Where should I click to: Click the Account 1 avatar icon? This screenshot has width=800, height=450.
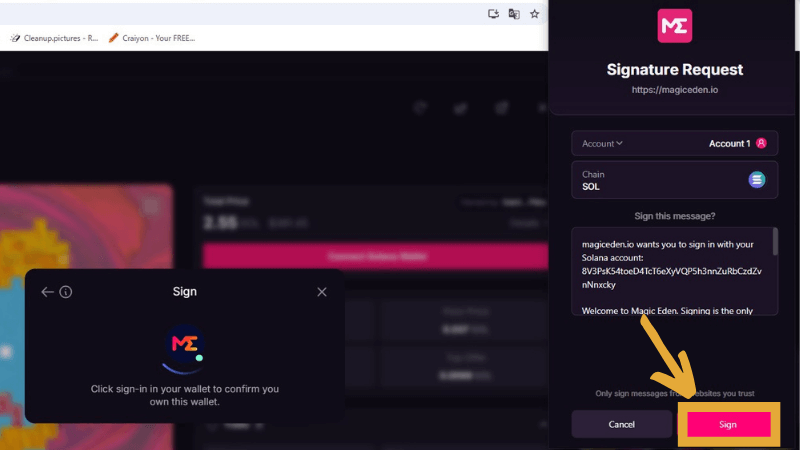[x=761, y=143]
